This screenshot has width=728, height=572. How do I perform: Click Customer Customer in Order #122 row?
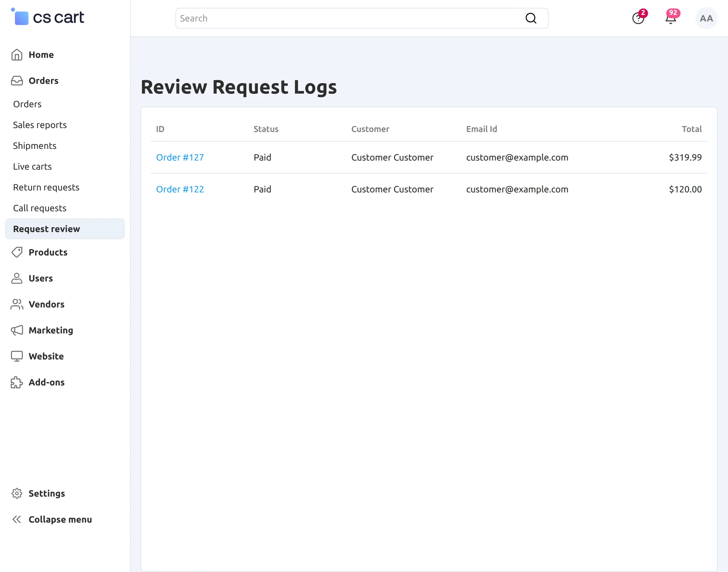click(x=392, y=189)
